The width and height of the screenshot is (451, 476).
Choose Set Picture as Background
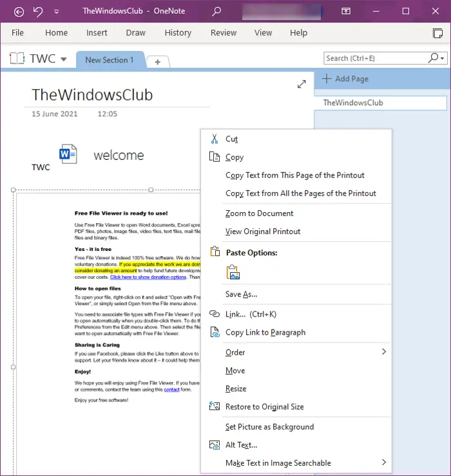[x=296, y=427]
